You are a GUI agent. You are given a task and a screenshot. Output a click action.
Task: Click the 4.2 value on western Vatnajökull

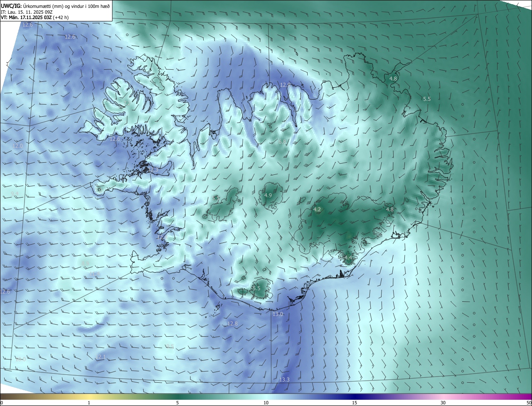tap(317, 210)
